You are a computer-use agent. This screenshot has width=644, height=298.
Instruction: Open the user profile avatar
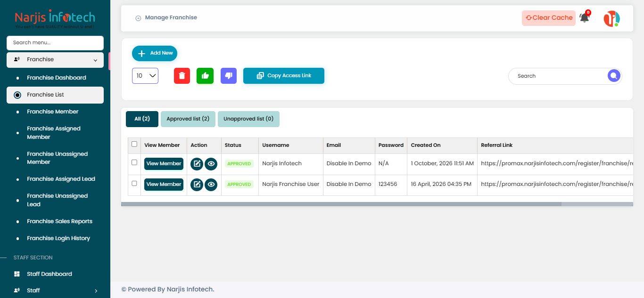point(611,18)
